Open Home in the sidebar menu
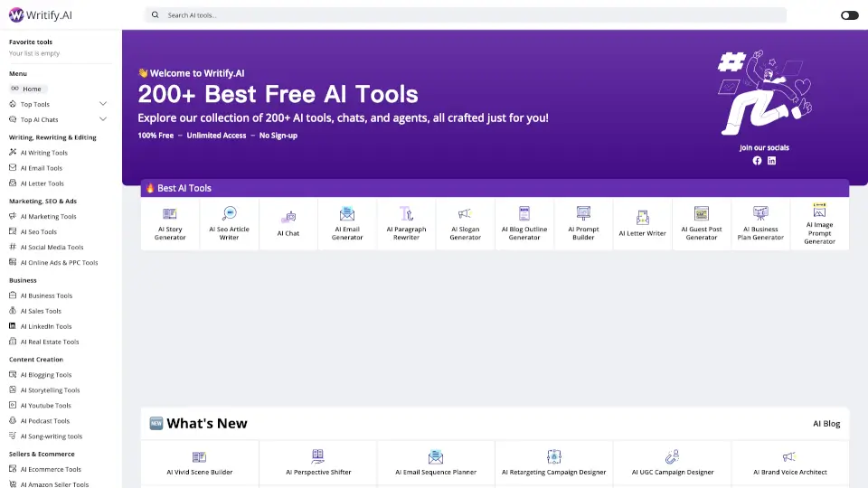The image size is (868, 488). point(28,89)
